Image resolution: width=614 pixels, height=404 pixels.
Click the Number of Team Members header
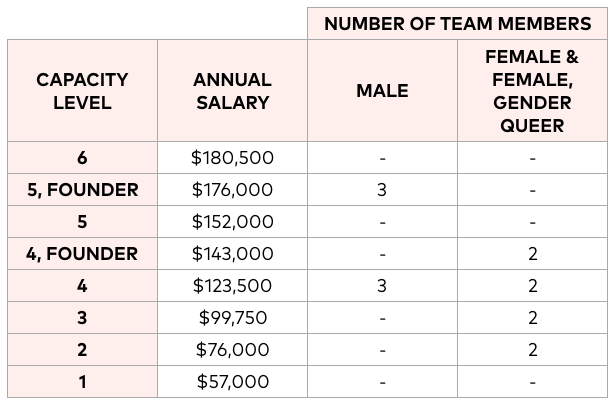457,23
